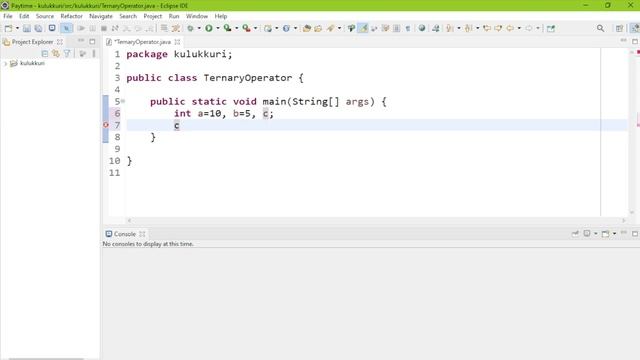Open the Run menu
Screen dimensions: 640x360
(x=174, y=16)
